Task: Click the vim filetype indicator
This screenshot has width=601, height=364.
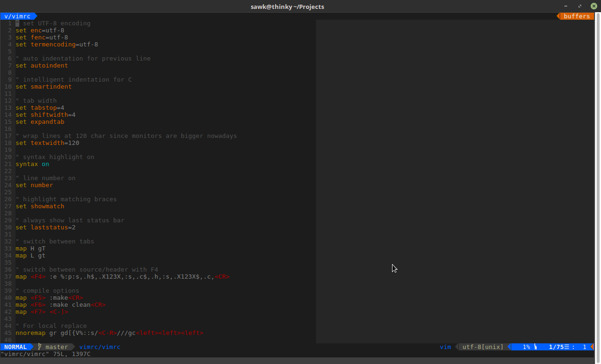Action: click(x=446, y=347)
